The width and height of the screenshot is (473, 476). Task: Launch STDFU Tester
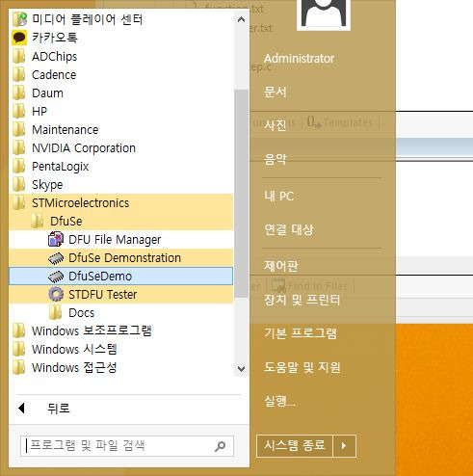120,294
